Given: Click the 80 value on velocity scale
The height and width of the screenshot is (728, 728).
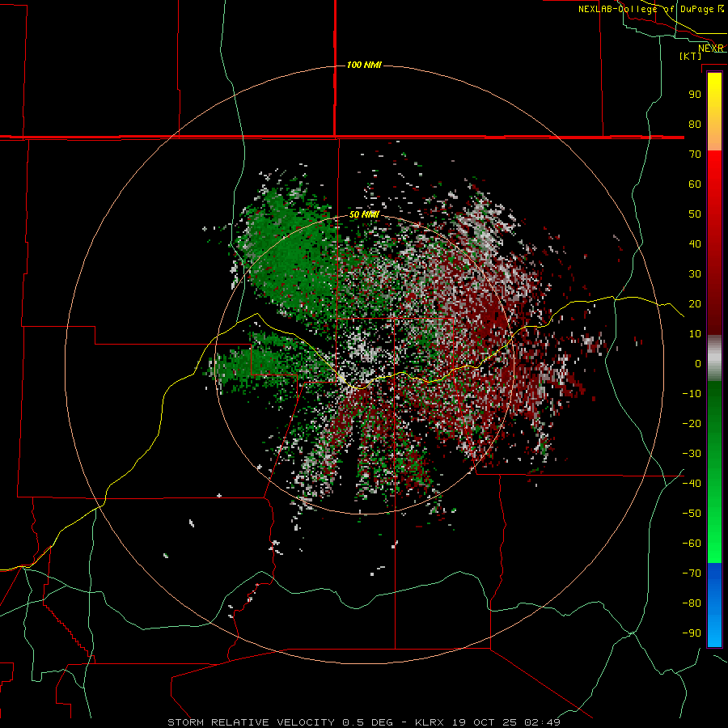Looking at the screenshot, I should (x=695, y=124).
